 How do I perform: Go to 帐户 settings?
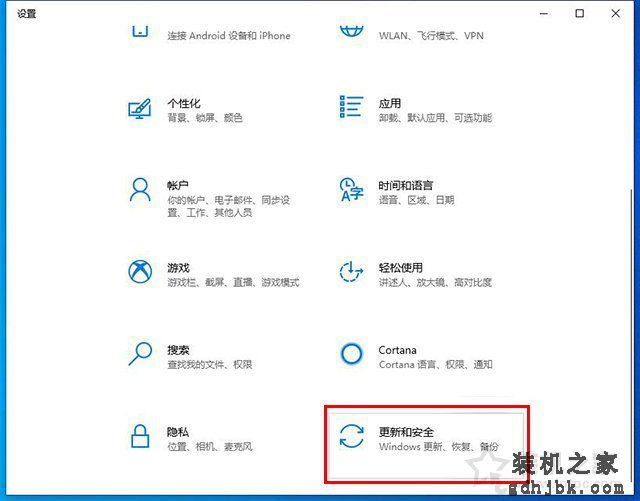[x=178, y=185]
